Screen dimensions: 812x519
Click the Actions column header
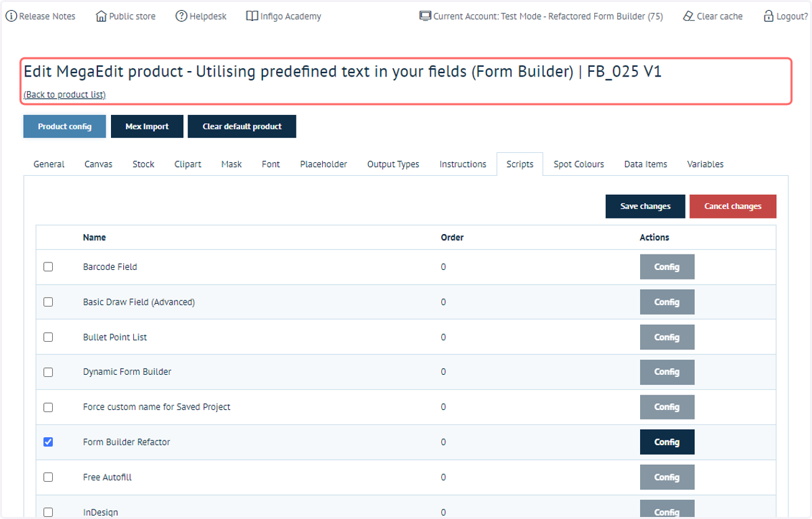[654, 238]
